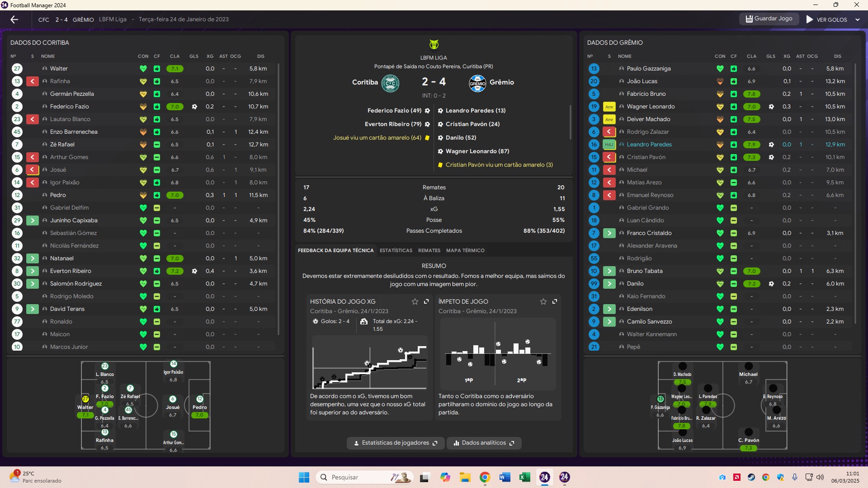The image size is (868, 488).
Task: Click the Guardar Jogo save button
Action: (769, 19)
